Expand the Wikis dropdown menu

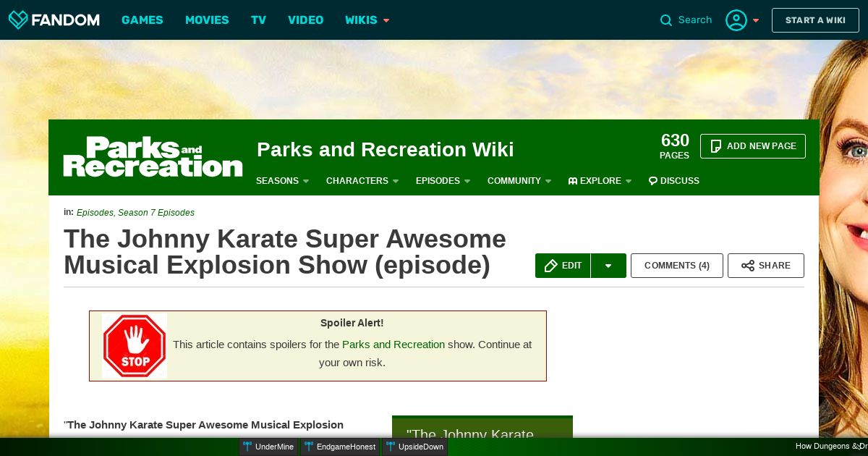click(x=367, y=20)
